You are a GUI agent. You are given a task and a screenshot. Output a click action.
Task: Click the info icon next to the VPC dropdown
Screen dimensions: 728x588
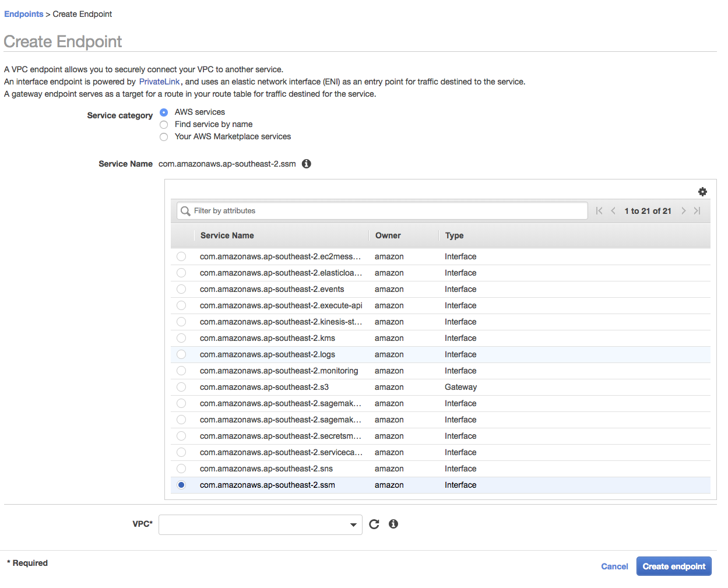(393, 524)
